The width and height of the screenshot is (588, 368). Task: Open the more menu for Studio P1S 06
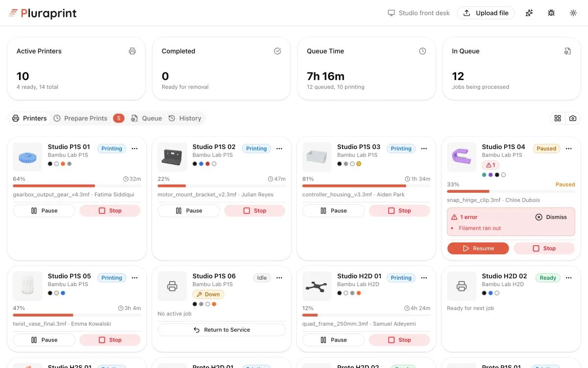(279, 278)
